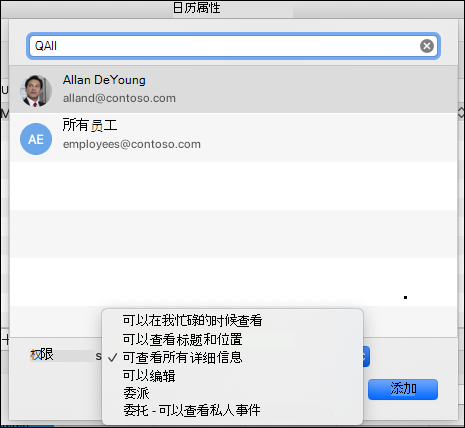Click the 添加 button
This screenshot has width=465, height=428.
click(x=403, y=389)
